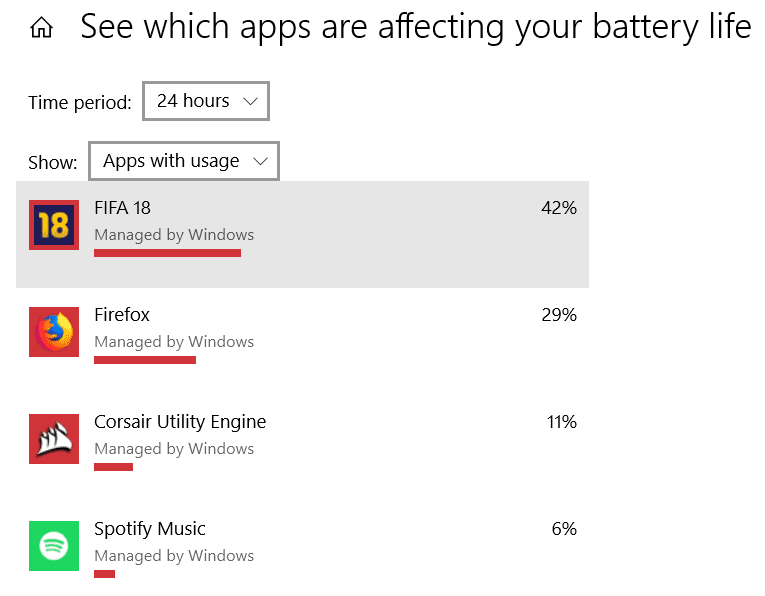This screenshot has width=765, height=596.
Task: Select the Spotify Music app name
Action: click(x=150, y=529)
